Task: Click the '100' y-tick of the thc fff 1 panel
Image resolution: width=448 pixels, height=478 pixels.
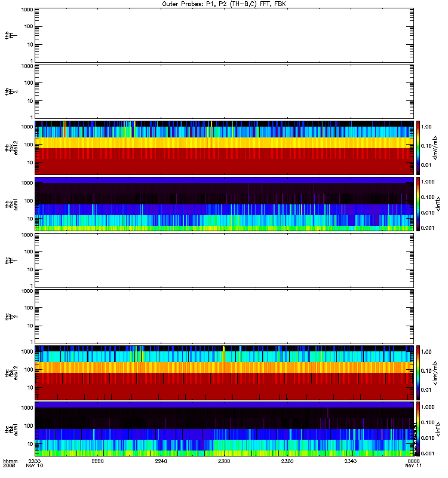Action: (x=29, y=252)
